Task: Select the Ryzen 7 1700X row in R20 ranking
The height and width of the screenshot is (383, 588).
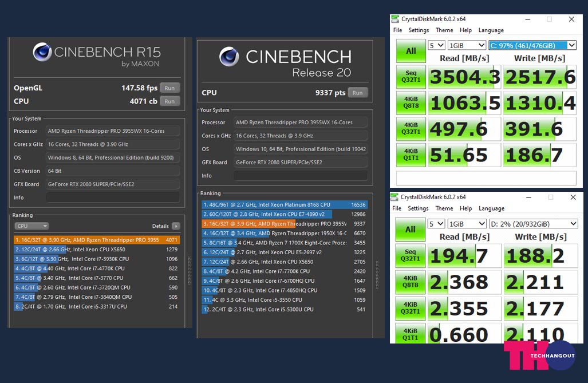Action: point(285,243)
